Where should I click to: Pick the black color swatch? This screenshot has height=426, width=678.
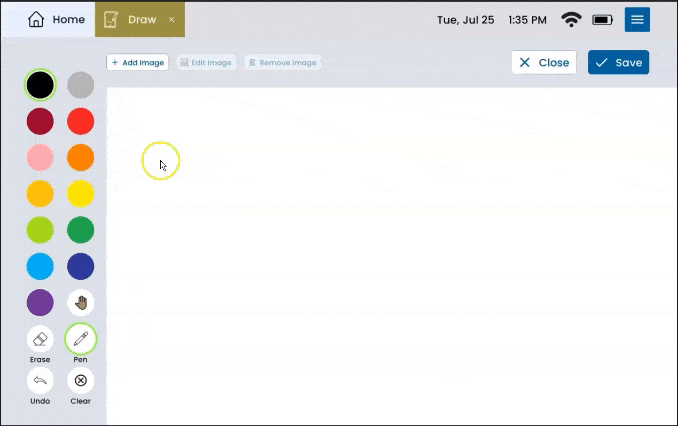point(40,85)
